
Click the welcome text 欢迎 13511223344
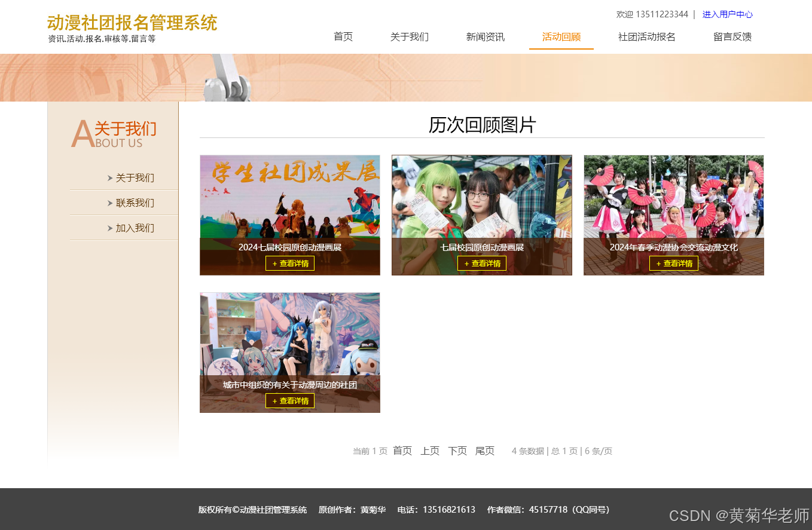(652, 14)
